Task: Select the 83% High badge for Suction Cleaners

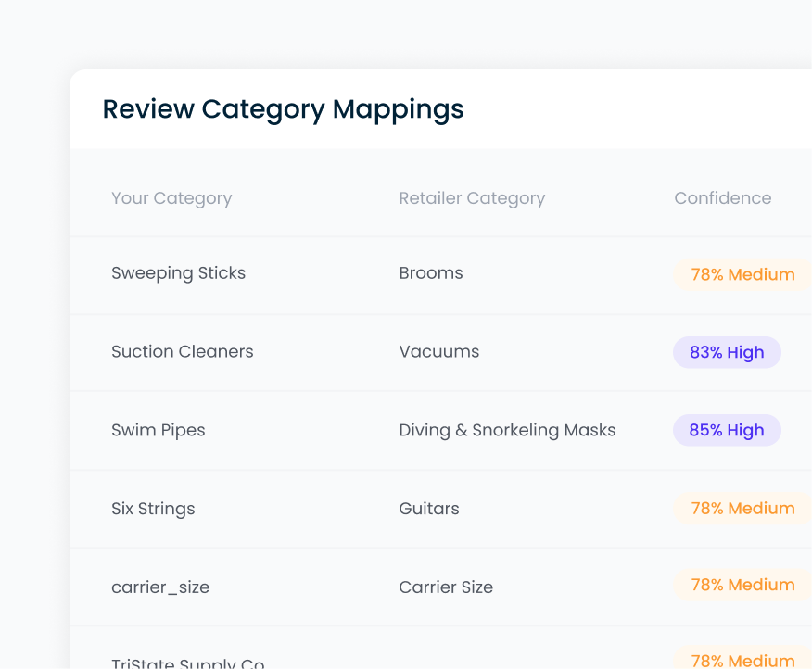Action: click(x=727, y=352)
